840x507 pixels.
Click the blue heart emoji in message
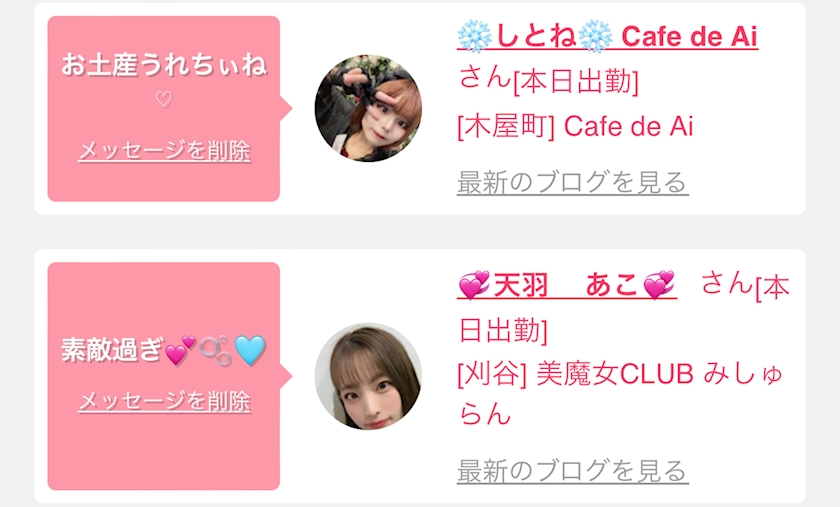coord(250,351)
